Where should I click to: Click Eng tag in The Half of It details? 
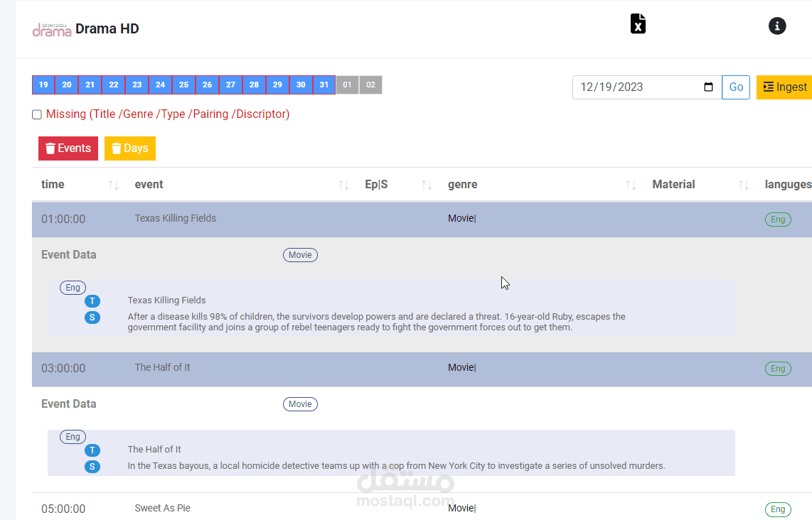coord(73,437)
